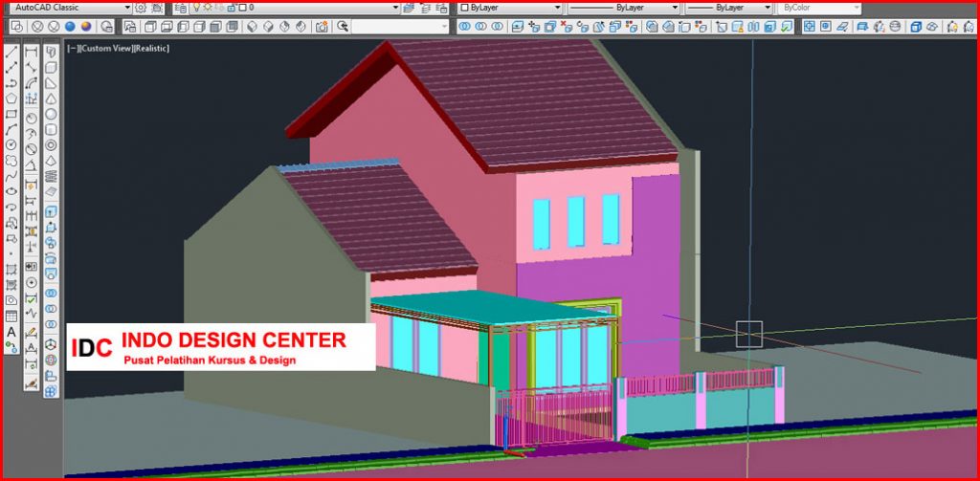Select the Rectangle draw tool
This screenshot has width=980, height=481.
(11, 115)
